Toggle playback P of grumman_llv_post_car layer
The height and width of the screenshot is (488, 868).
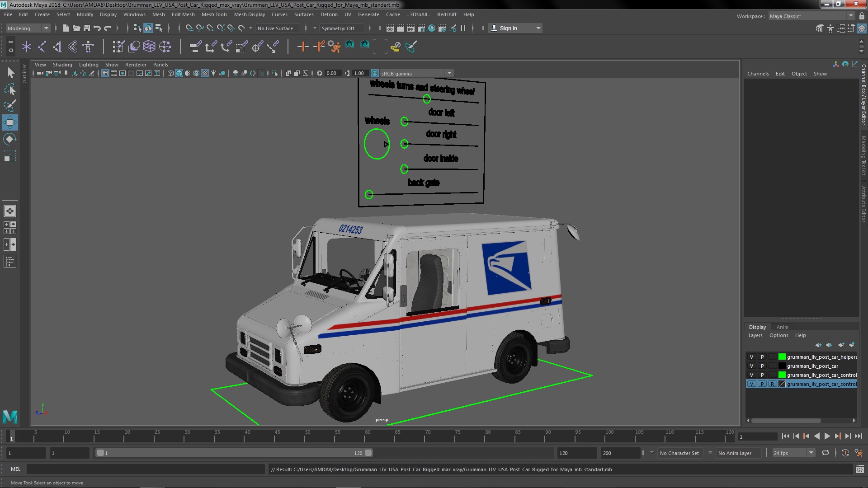(x=762, y=366)
